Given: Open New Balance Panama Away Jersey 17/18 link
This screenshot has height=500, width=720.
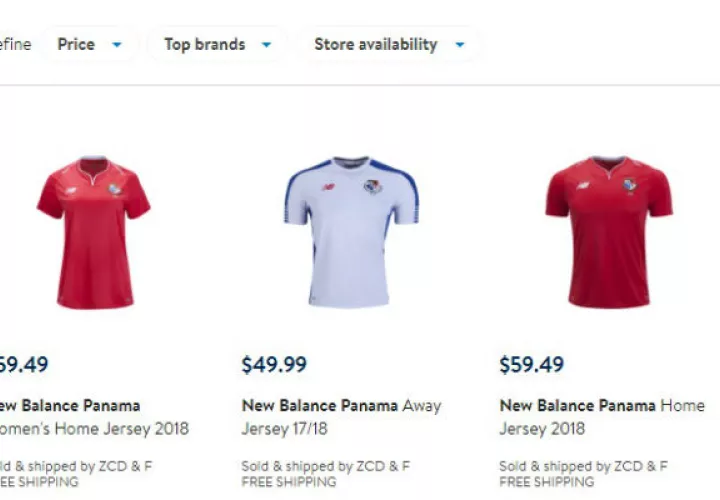Looking at the screenshot, I should 341,417.
